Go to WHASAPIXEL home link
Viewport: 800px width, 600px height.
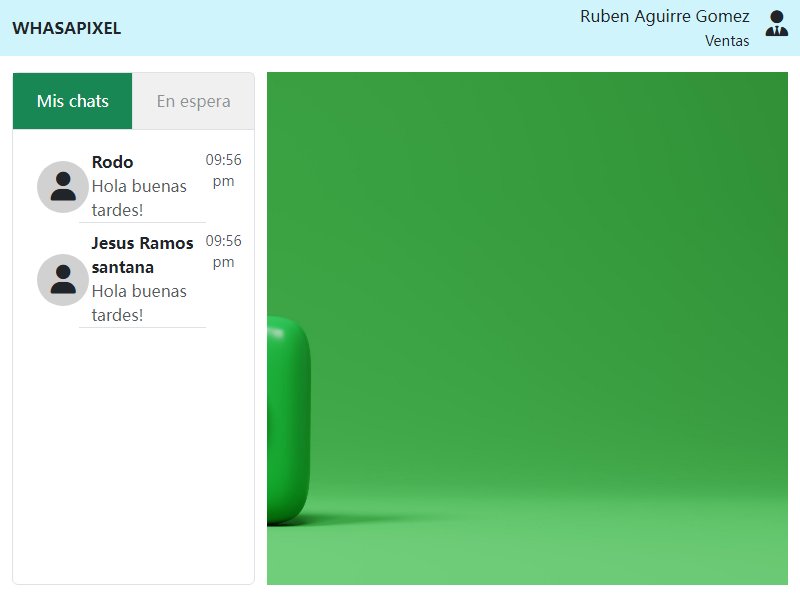[x=66, y=28]
